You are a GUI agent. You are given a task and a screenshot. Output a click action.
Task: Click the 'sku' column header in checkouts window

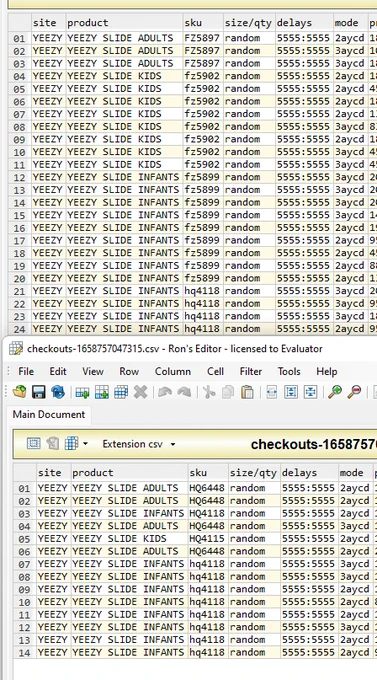[x=207, y=472]
